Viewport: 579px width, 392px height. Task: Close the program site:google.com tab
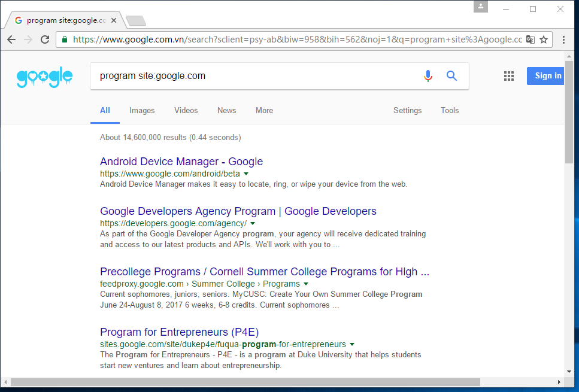[x=114, y=20]
